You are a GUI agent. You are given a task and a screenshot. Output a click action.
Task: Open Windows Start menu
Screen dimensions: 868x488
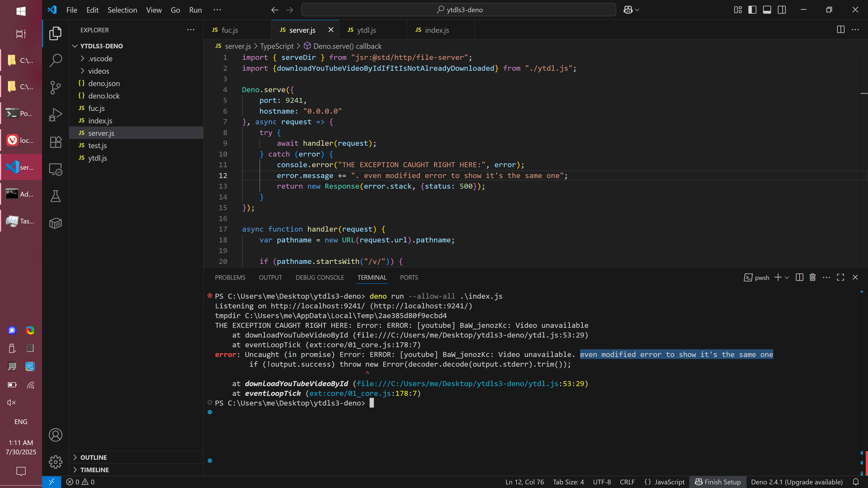21,11
